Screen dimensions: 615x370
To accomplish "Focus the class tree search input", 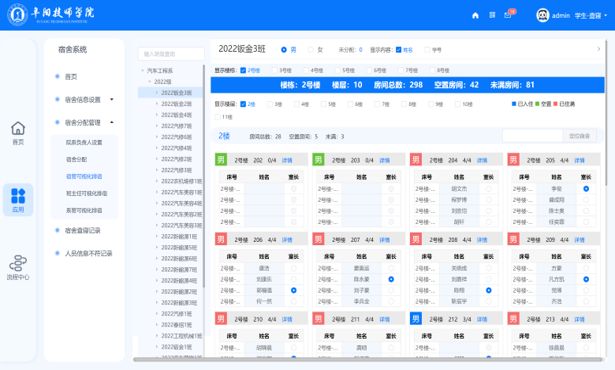I will click(171, 54).
